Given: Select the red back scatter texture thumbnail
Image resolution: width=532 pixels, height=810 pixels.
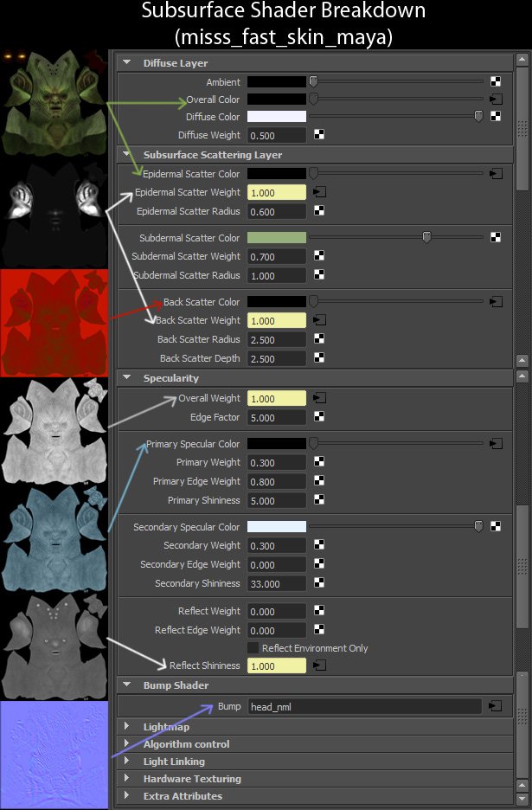Looking at the screenshot, I should click(x=54, y=323).
